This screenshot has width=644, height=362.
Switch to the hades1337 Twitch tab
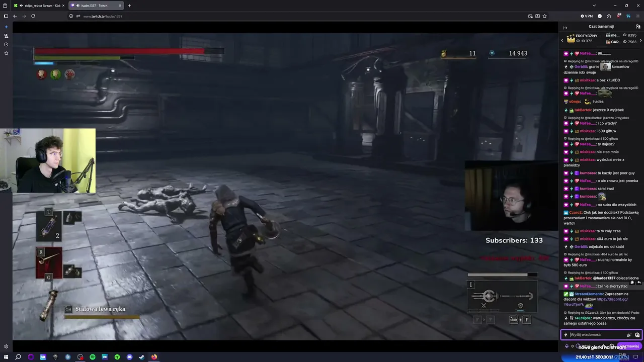pyautogui.click(x=96, y=6)
